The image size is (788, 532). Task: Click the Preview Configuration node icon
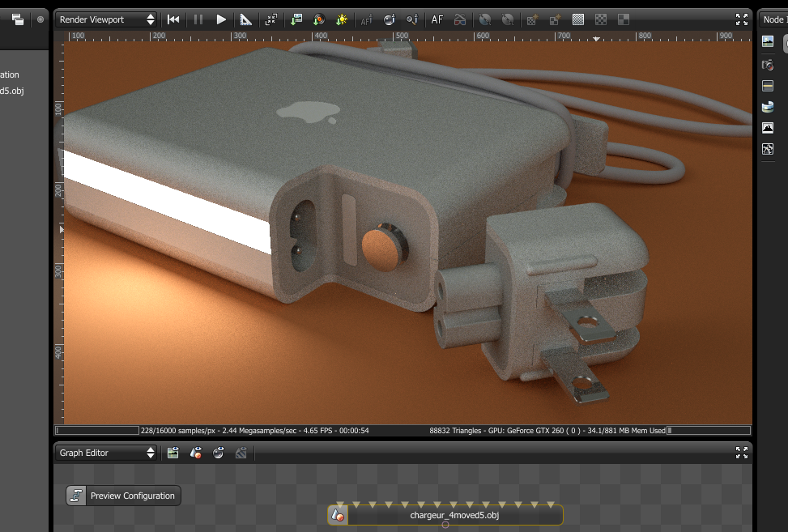click(x=76, y=496)
